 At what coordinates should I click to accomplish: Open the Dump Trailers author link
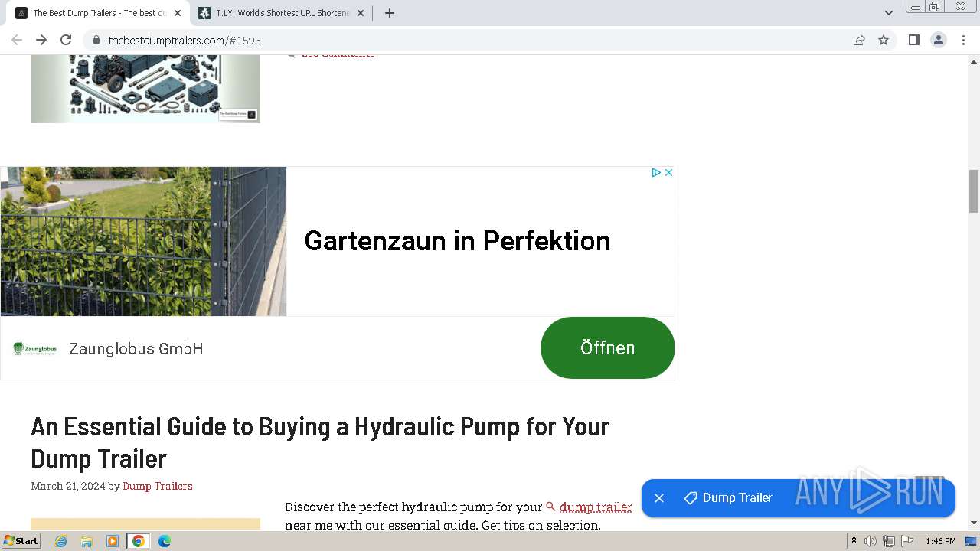158,486
